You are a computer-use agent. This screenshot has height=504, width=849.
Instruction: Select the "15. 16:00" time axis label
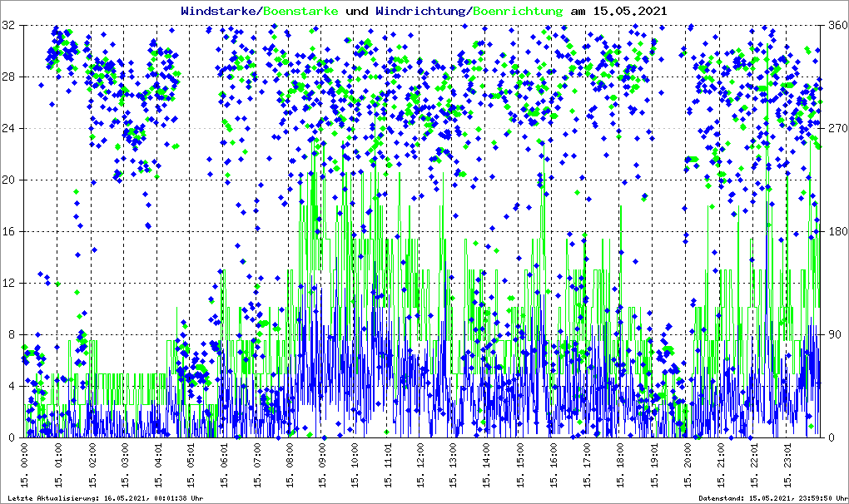coord(555,467)
